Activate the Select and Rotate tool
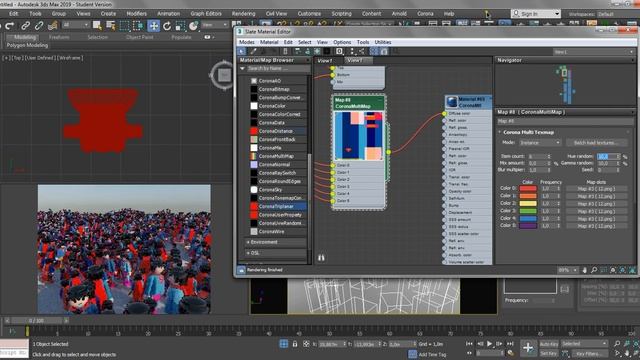The width and height of the screenshot is (640, 360). (x=167, y=26)
